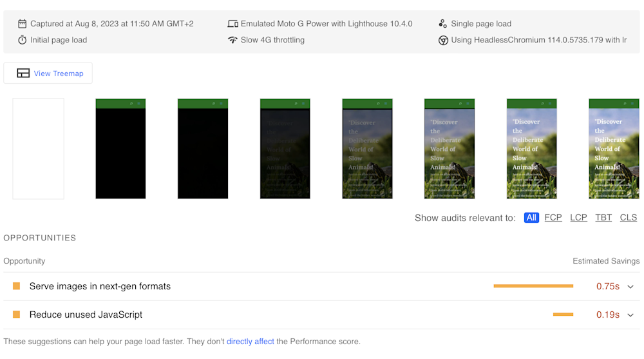The image size is (644, 359).
Task: Click the Show audits relevant to label
Action: (x=465, y=218)
